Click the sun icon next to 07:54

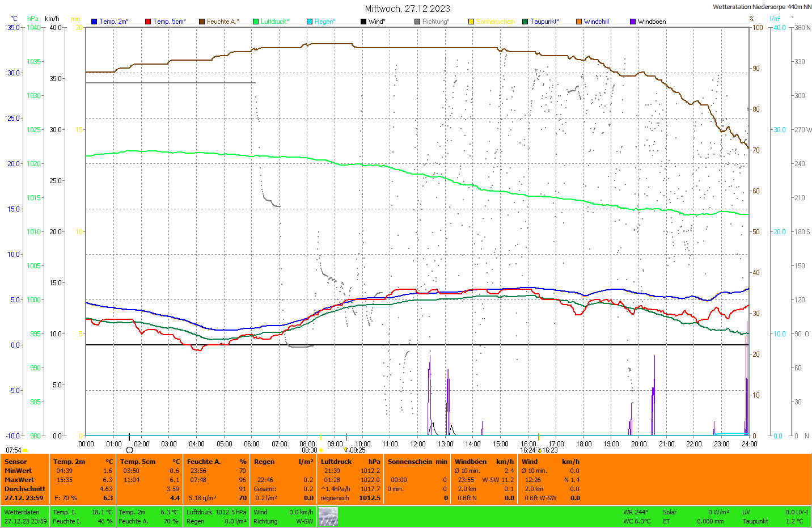point(26,450)
